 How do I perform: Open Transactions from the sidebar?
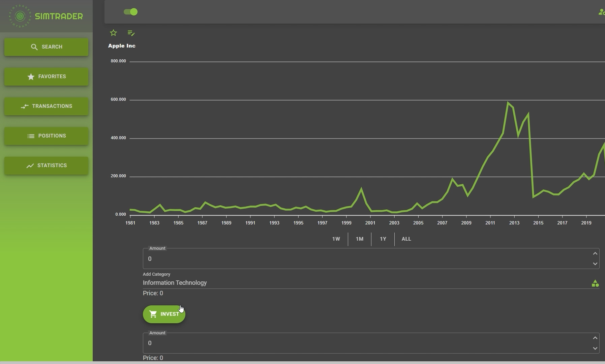tap(46, 106)
